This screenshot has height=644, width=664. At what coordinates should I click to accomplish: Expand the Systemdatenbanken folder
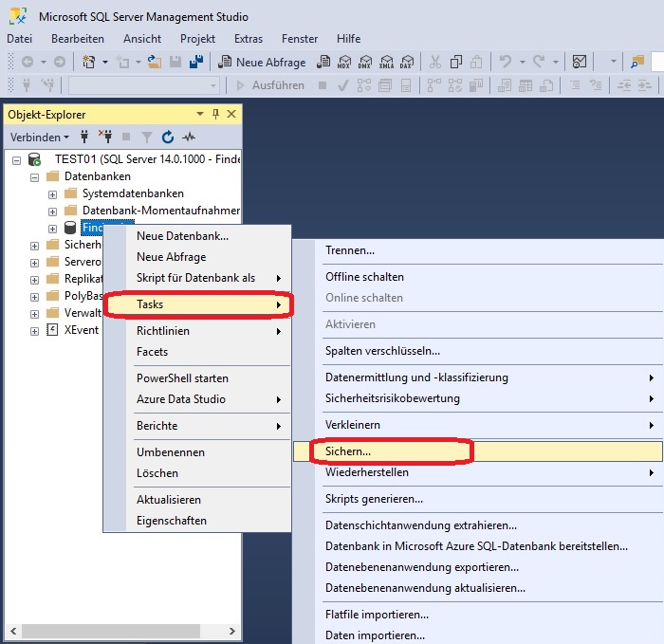coord(52,194)
